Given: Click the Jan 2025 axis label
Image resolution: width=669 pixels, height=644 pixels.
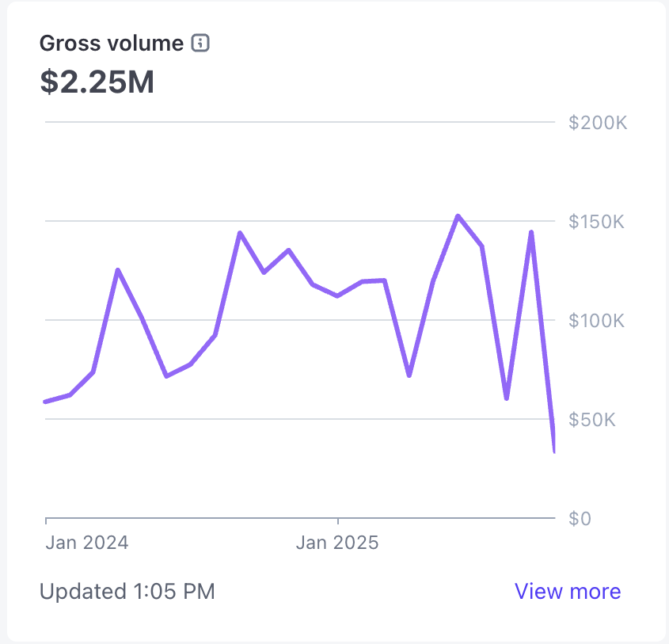Looking at the screenshot, I should pyautogui.click(x=337, y=543).
